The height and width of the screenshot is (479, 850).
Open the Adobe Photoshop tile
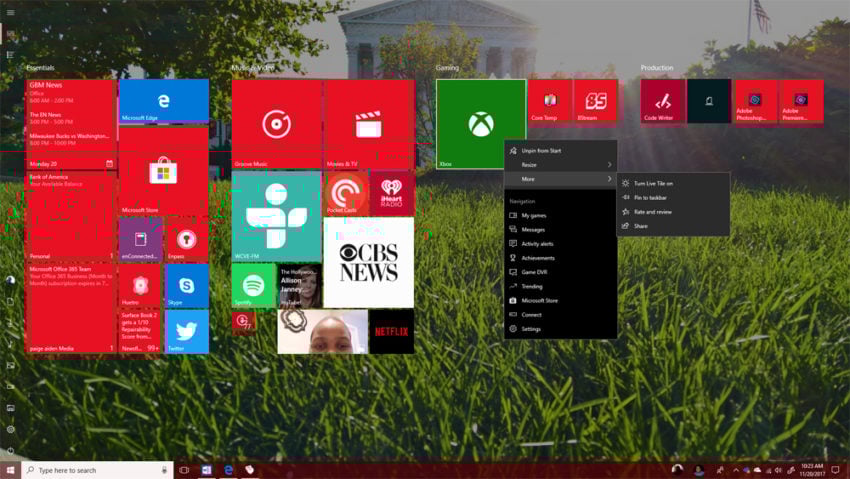tap(755, 101)
